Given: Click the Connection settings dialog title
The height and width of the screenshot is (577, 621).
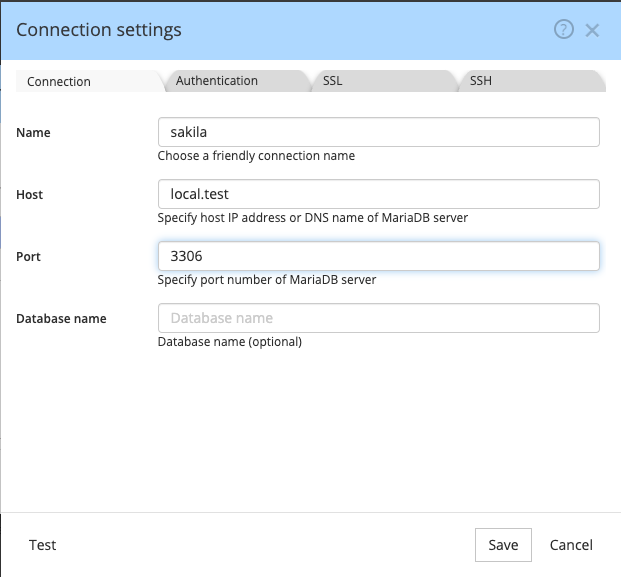Looking at the screenshot, I should pos(99,30).
